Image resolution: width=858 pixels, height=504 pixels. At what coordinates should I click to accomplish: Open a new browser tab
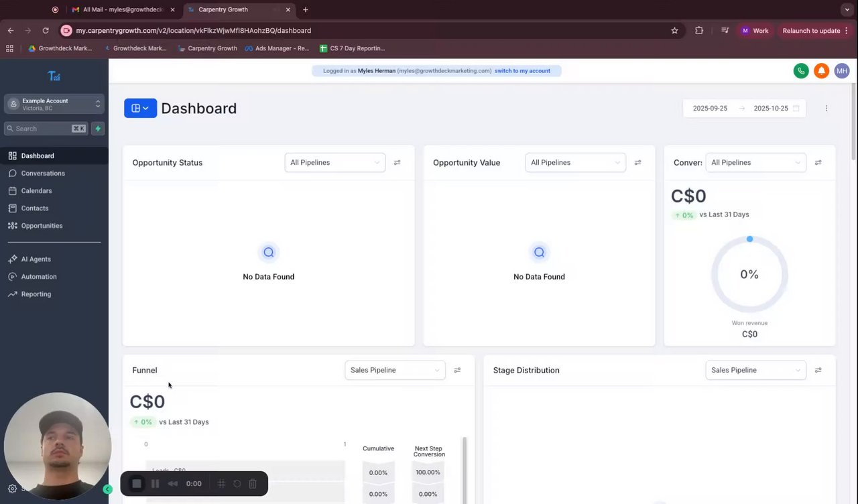[x=306, y=9]
